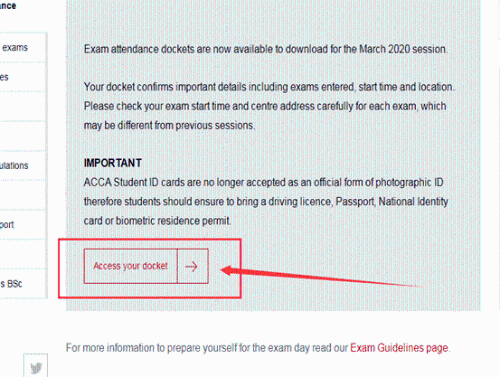Click the 'card or biometric residence permit' line
The image size is (500, 377).
click(157, 221)
